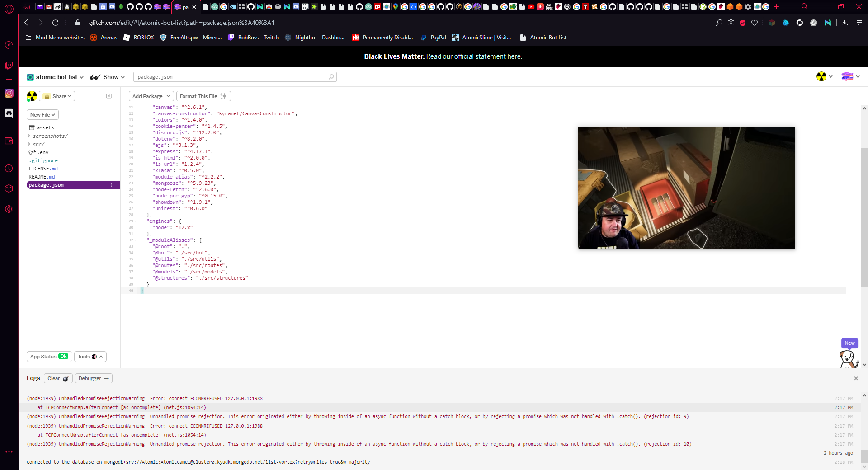Open the downloads icon in address bar

[844, 23]
